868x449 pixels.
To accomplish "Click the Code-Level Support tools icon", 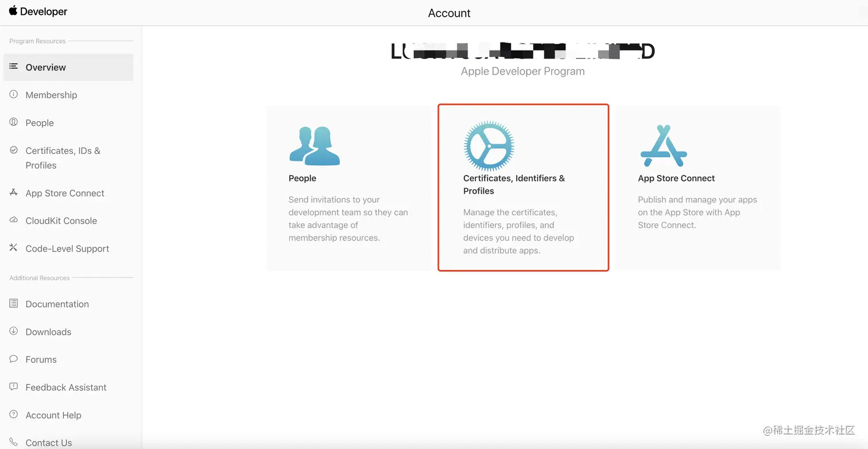I will tap(14, 247).
